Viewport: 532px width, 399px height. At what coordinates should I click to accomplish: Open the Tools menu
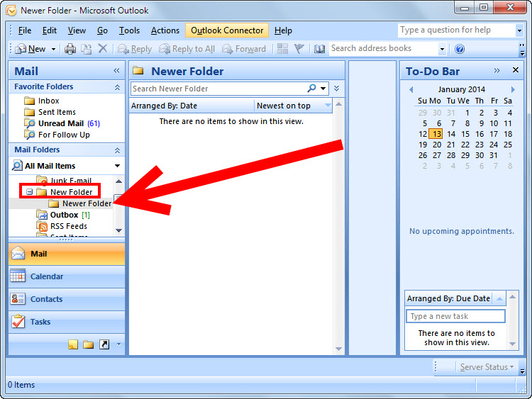[129, 30]
